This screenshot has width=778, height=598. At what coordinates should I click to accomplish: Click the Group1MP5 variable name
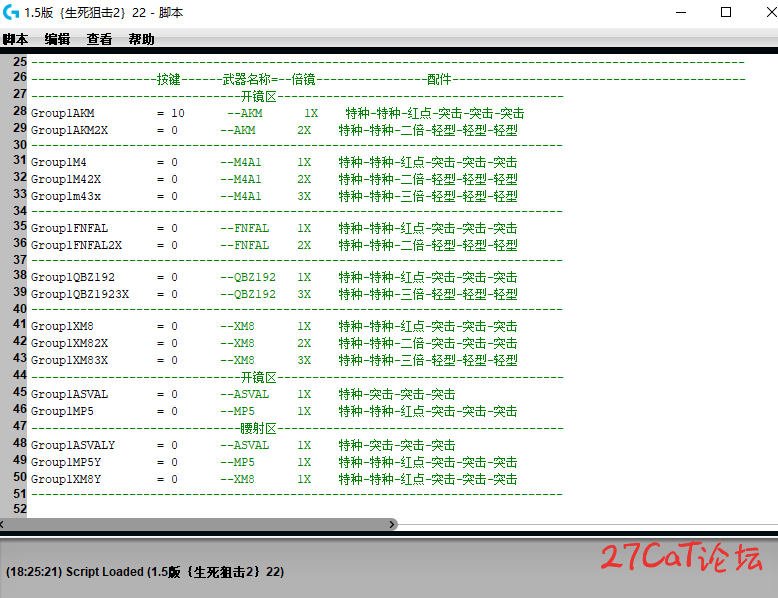[x=62, y=411]
